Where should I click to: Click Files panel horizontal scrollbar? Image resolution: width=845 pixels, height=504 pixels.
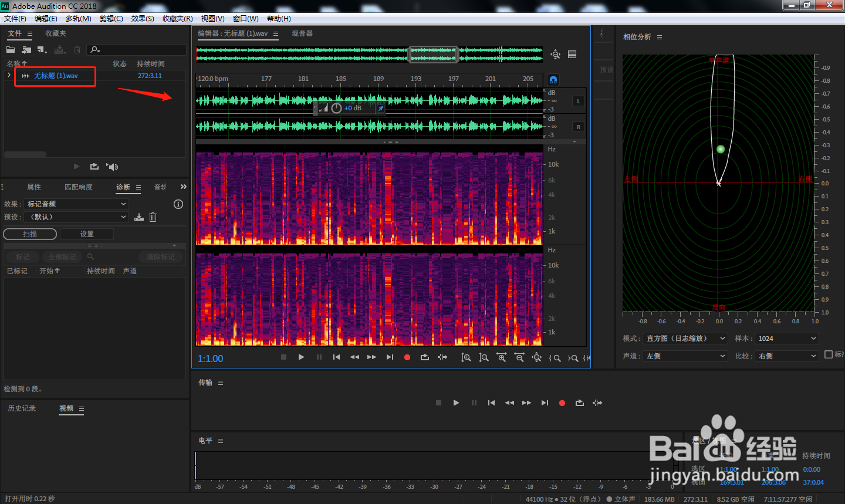[25, 155]
